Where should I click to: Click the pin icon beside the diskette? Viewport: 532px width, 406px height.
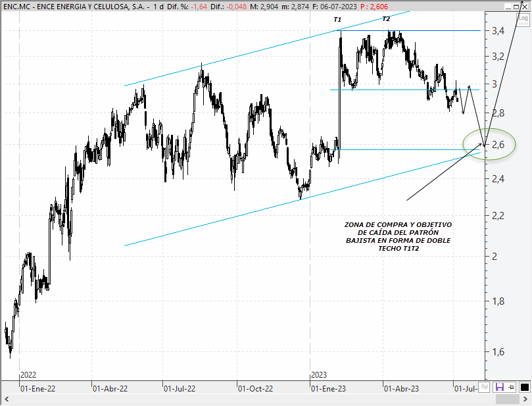coord(512,387)
